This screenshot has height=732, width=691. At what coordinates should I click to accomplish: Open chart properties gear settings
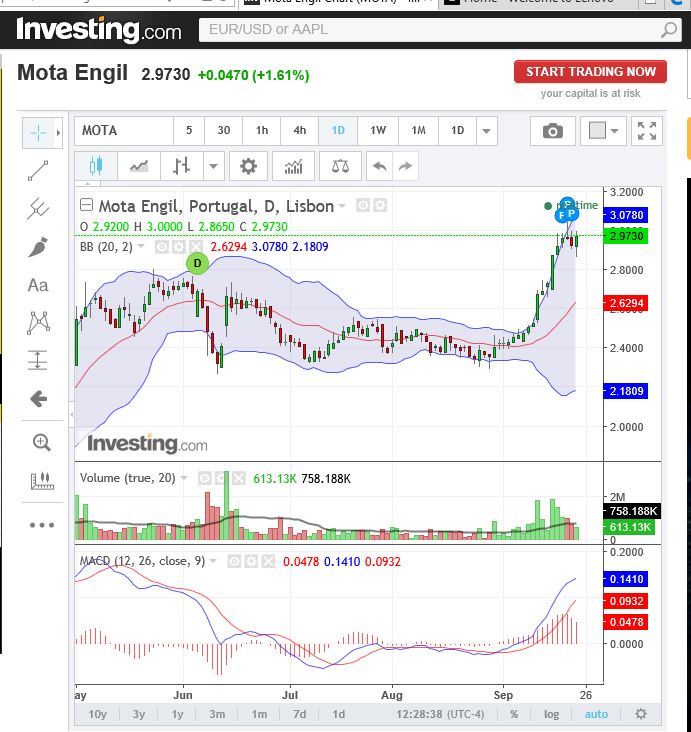click(x=248, y=166)
